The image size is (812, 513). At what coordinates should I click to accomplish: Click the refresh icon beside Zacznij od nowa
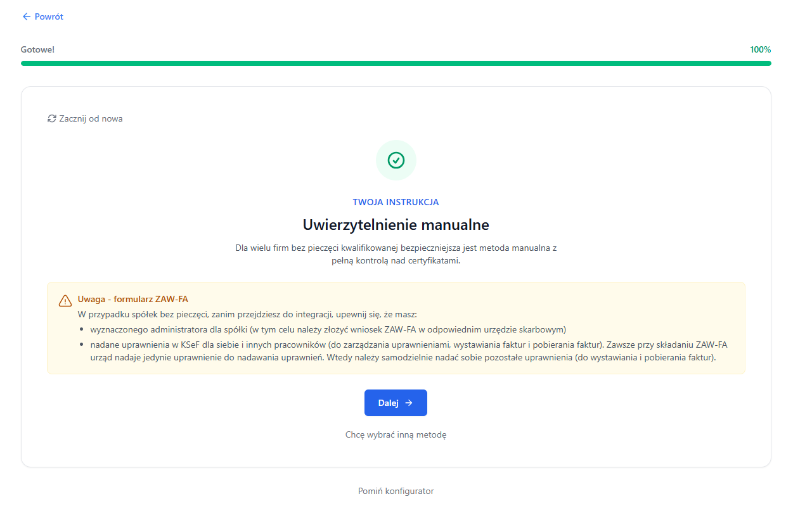click(x=52, y=118)
